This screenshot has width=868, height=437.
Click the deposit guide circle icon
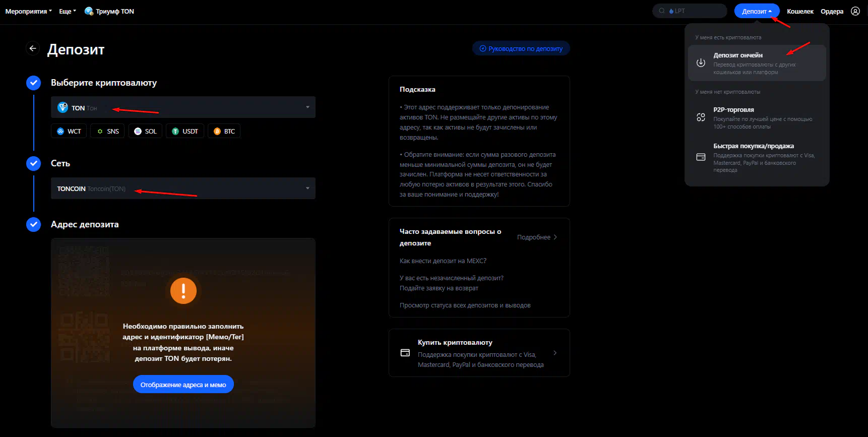coord(483,48)
